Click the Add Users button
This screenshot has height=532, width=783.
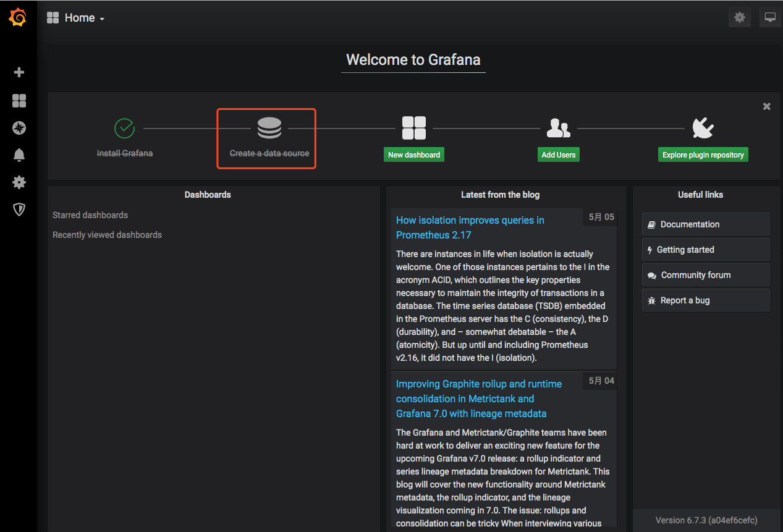559,154
